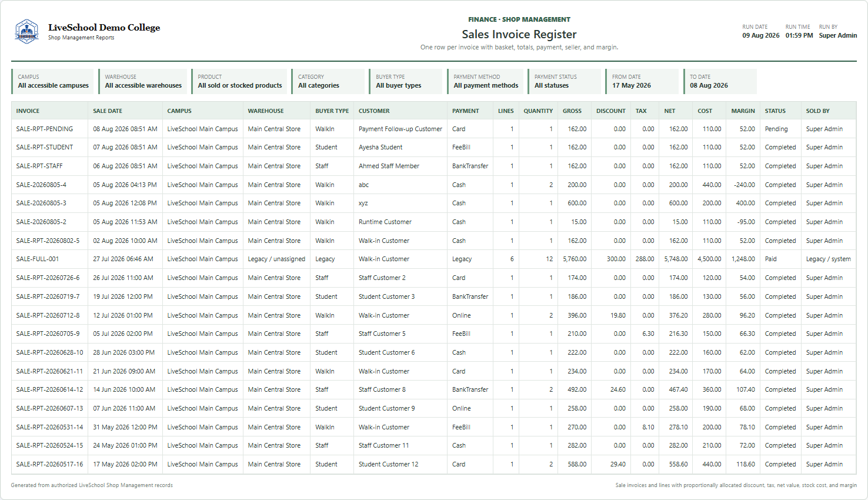The height and width of the screenshot is (500, 868).
Task: Select invoice SALE-RPT-20260726-6
Action: click(48, 278)
